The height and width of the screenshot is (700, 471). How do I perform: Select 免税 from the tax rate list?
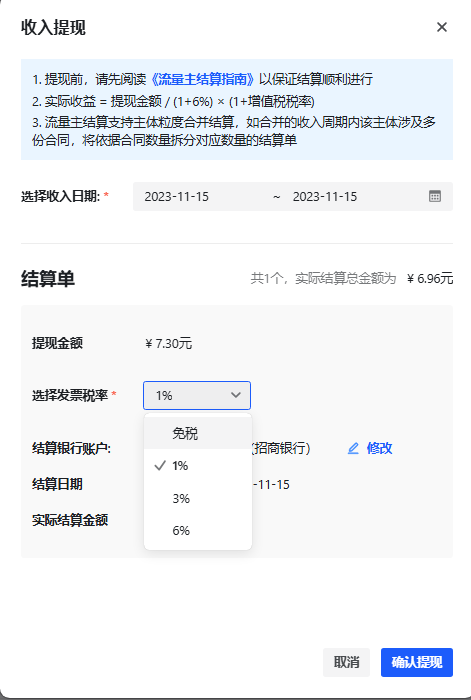tap(198, 433)
